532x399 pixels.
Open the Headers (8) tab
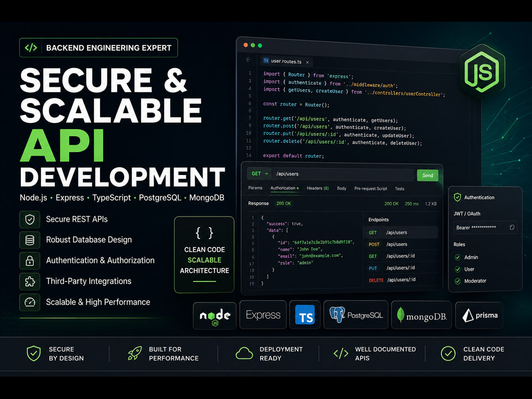click(318, 188)
